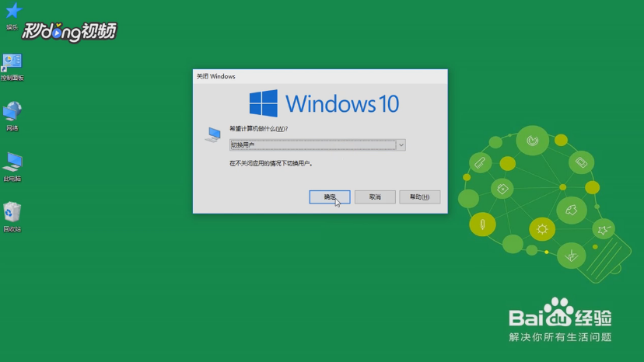This screenshot has width=644, height=362.
Task: Open the 控制面板 desktop icon
Action: [12, 67]
